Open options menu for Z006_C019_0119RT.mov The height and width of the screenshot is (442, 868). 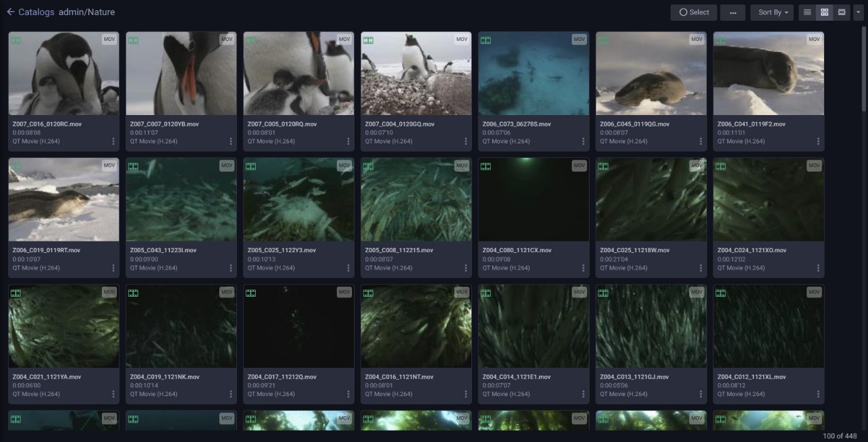tap(114, 268)
